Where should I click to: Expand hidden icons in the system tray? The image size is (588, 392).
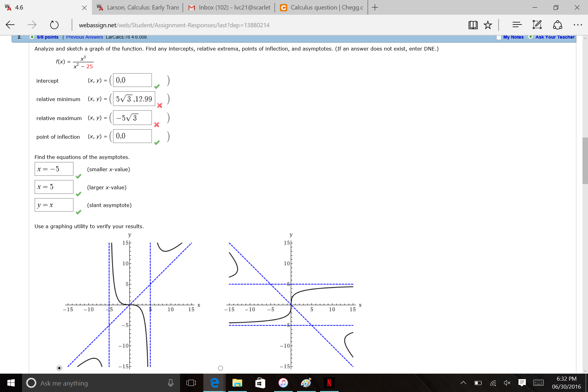463,383
